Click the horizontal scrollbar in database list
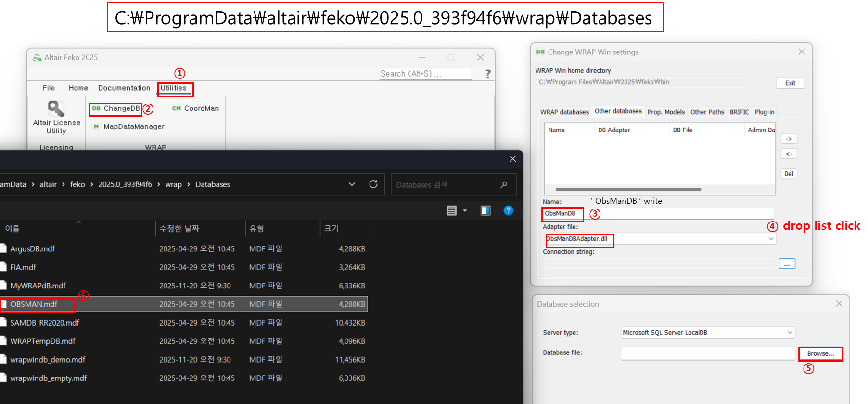The height and width of the screenshot is (404, 868). (x=628, y=190)
